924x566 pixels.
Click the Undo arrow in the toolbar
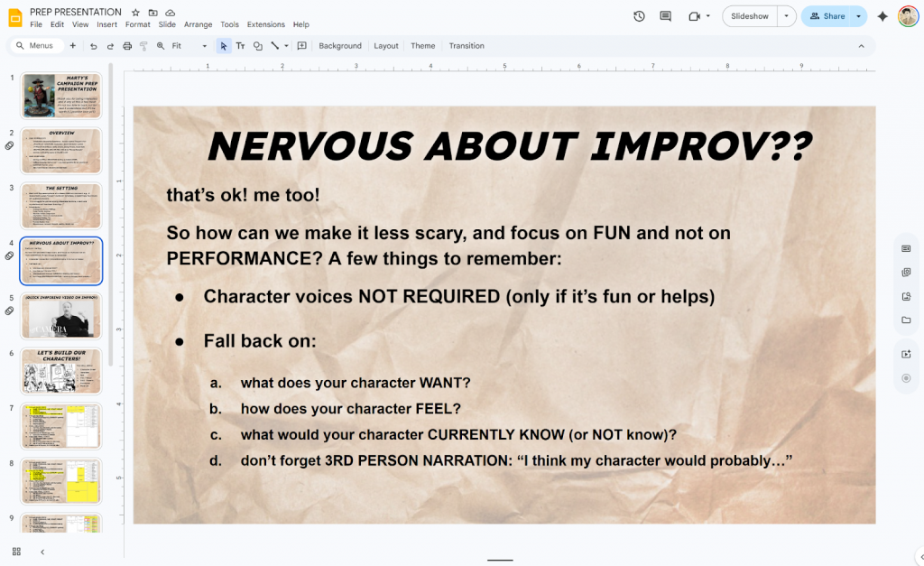pos(93,46)
